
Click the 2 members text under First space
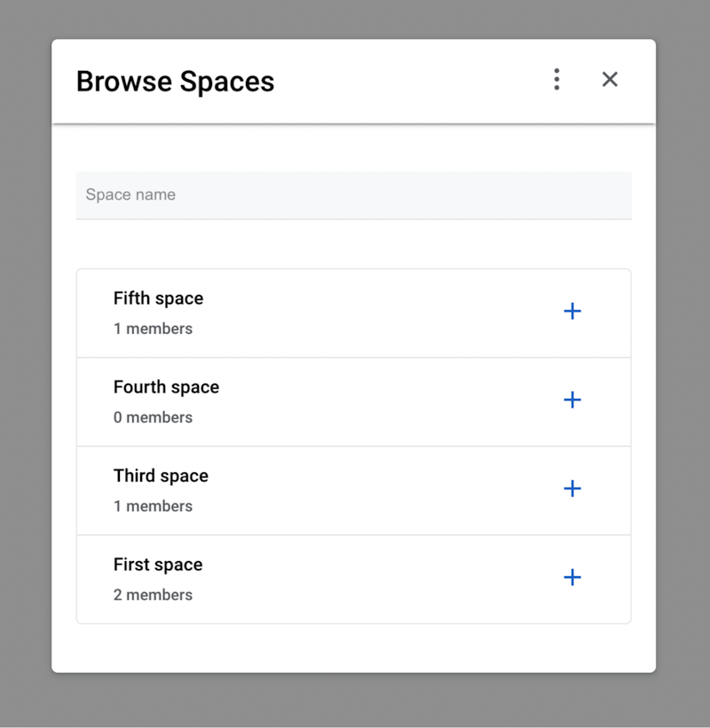153,595
